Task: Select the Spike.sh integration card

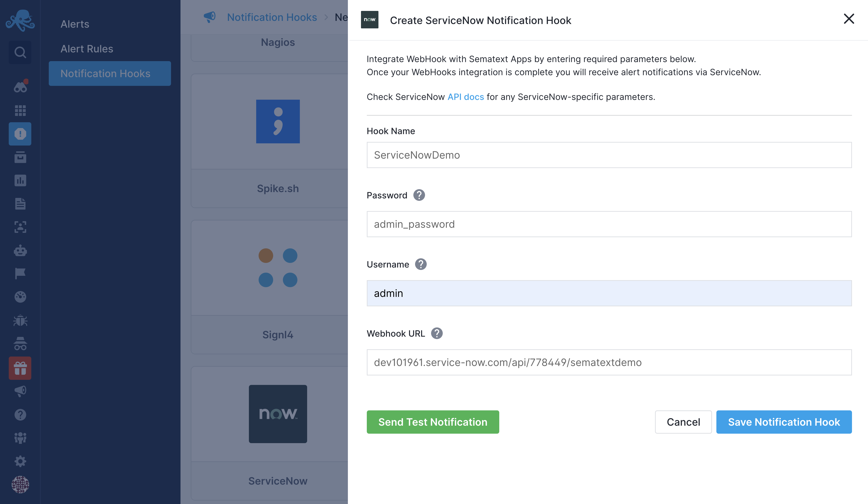Action: tap(270, 141)
